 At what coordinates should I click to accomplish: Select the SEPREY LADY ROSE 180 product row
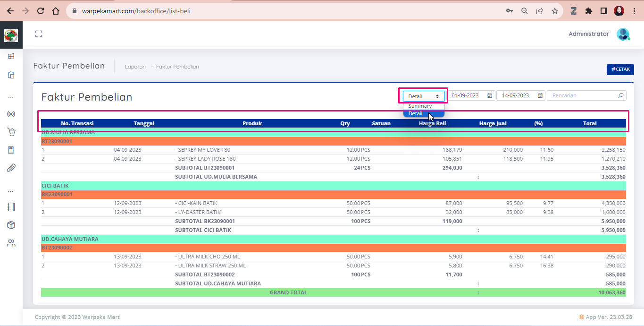point(334,159)
